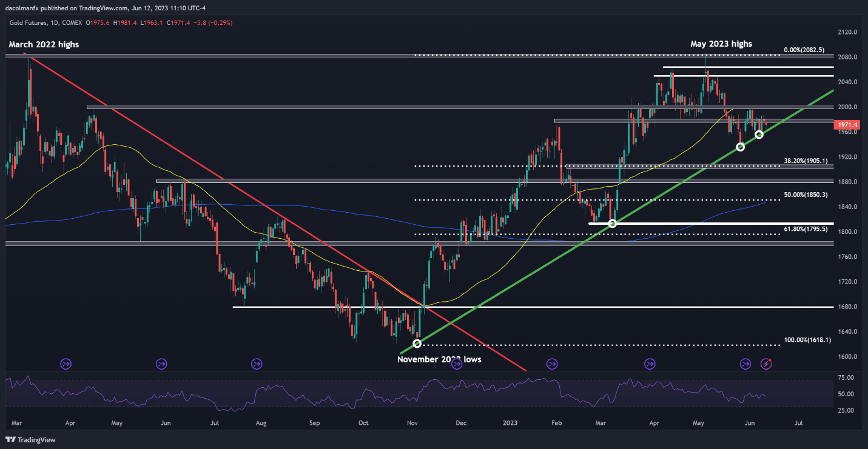Image resolution: width=868 pixels, height=449 pixels.
Task: Click the RSI 25.00 axis label
Action: coord(847,410)
